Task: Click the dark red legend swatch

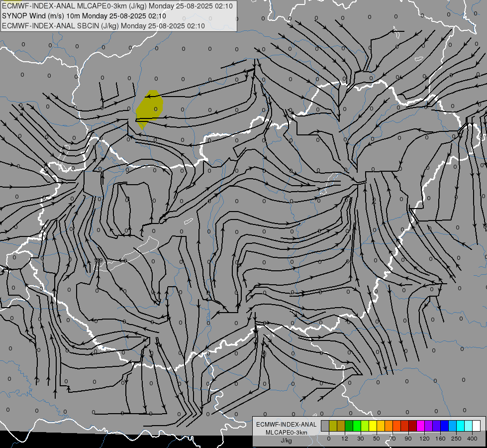Action: pyautogui.click(x=412, y=426)
